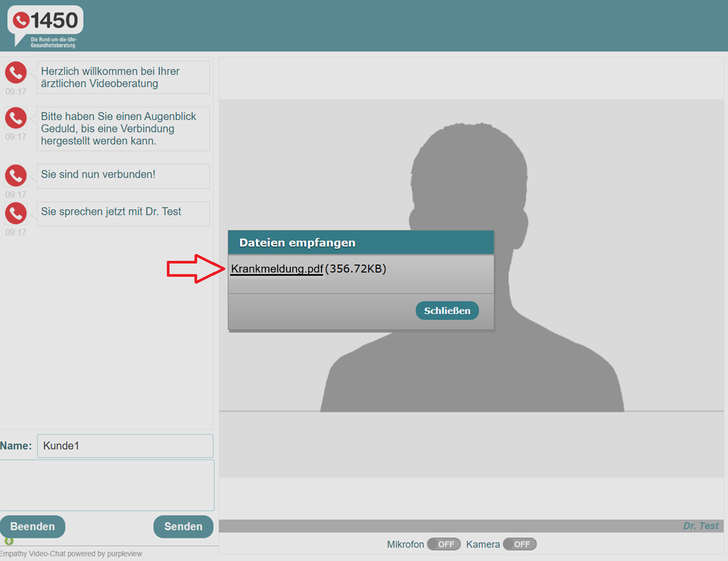Turn on the Mikrofon switch
Viewport: 728px width, 561px height.
tap(444, 544)
